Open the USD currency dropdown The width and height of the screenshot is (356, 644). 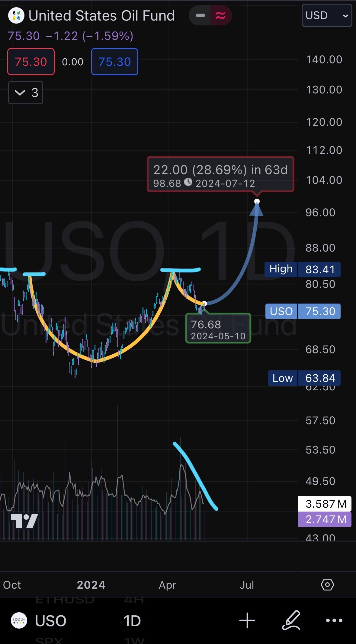[x=327, y=15]
